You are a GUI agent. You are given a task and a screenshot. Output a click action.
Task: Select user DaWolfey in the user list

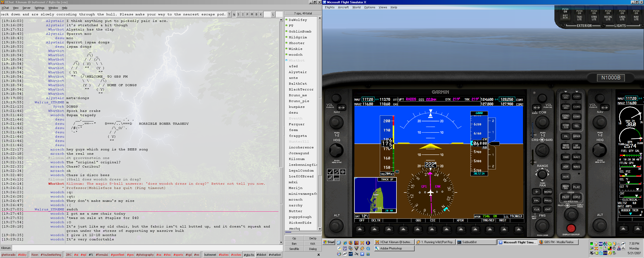coord(298,20)
